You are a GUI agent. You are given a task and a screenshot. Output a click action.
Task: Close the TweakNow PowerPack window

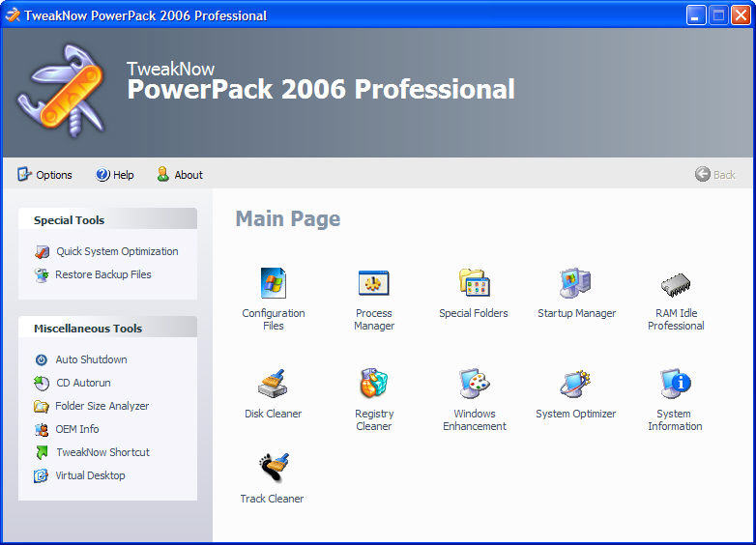tap(741, 14)
